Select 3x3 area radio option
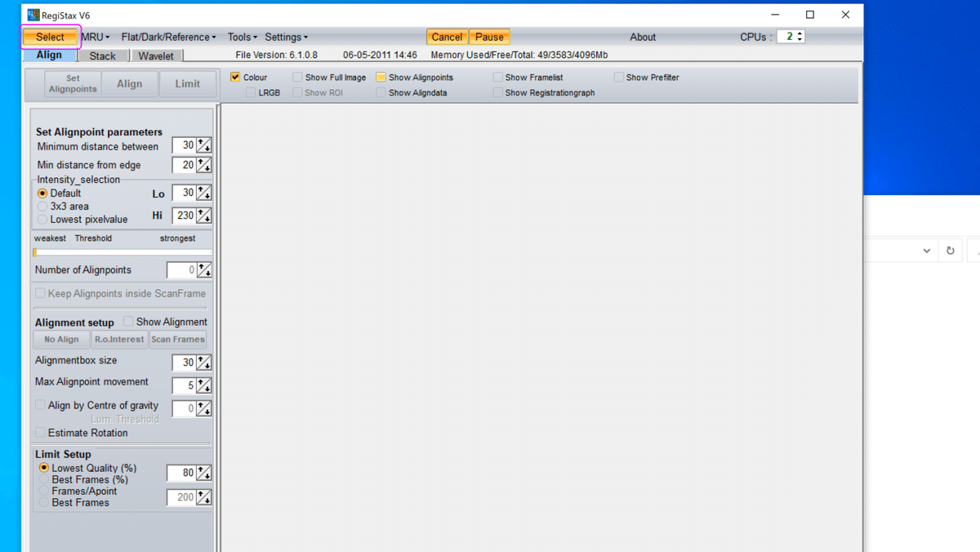 pyautogui.click(x=42, y=207)
